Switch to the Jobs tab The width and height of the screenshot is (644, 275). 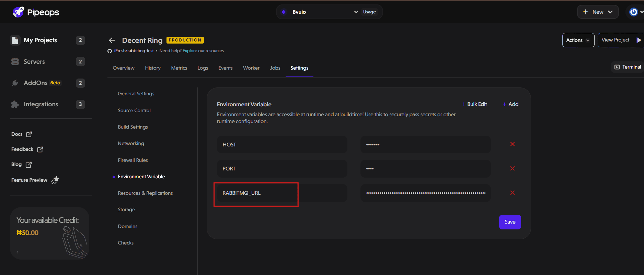(x=275, y=68)
